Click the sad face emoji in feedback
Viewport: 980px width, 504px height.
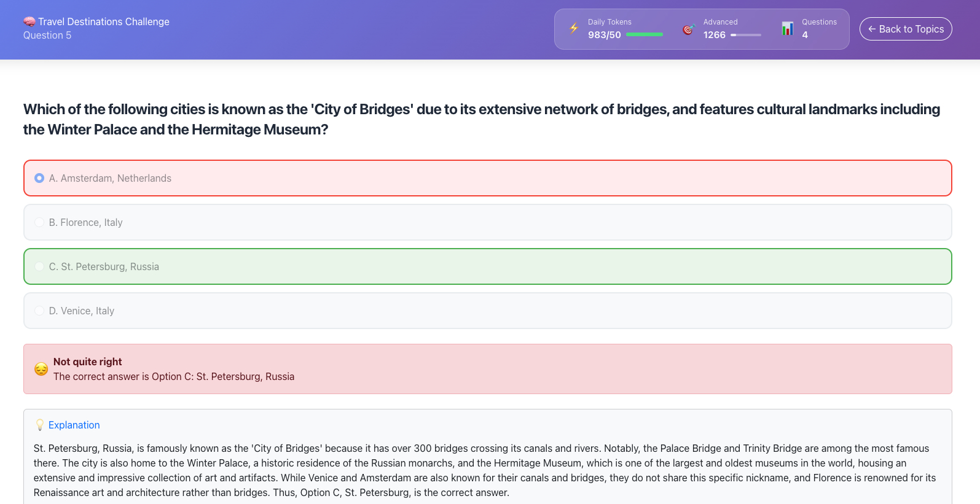tap(41, 369)
